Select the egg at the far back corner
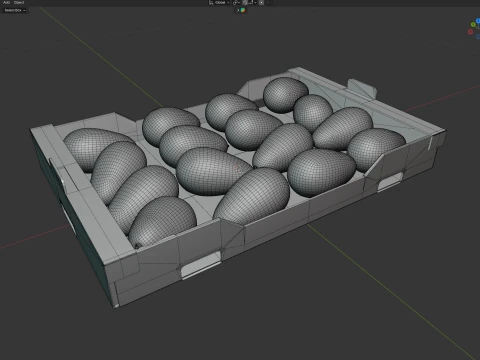The height and width of the screenshot is (360, 480). 285,95
